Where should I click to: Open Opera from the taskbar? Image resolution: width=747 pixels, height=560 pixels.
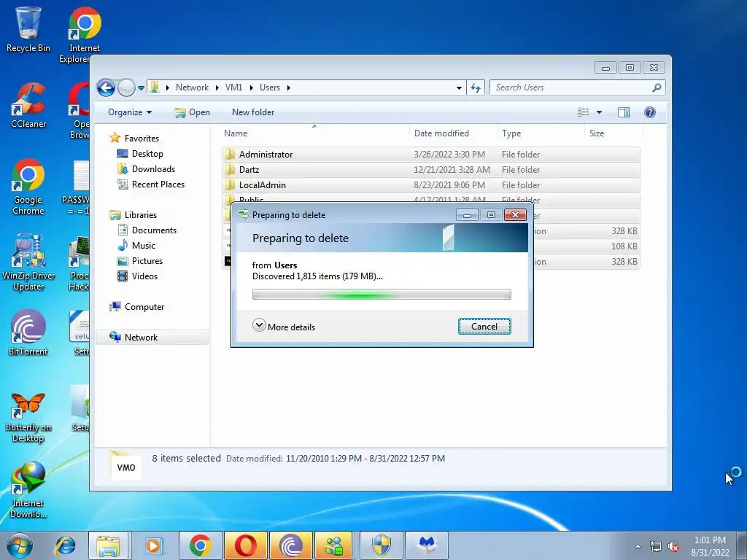tap(245, 545)
